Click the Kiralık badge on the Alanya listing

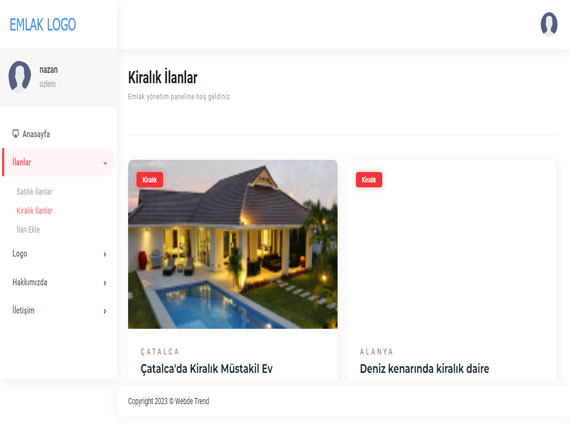[x=369, y=180]
